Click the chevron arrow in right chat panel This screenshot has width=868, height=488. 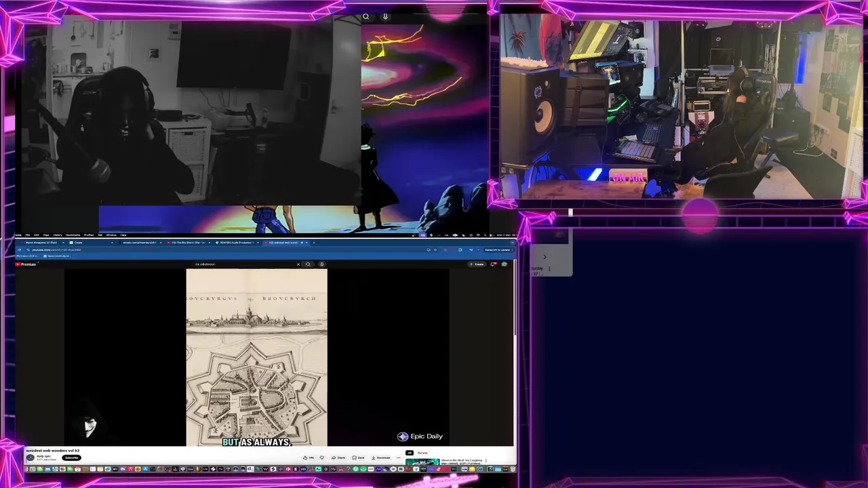tap(545, 256)
